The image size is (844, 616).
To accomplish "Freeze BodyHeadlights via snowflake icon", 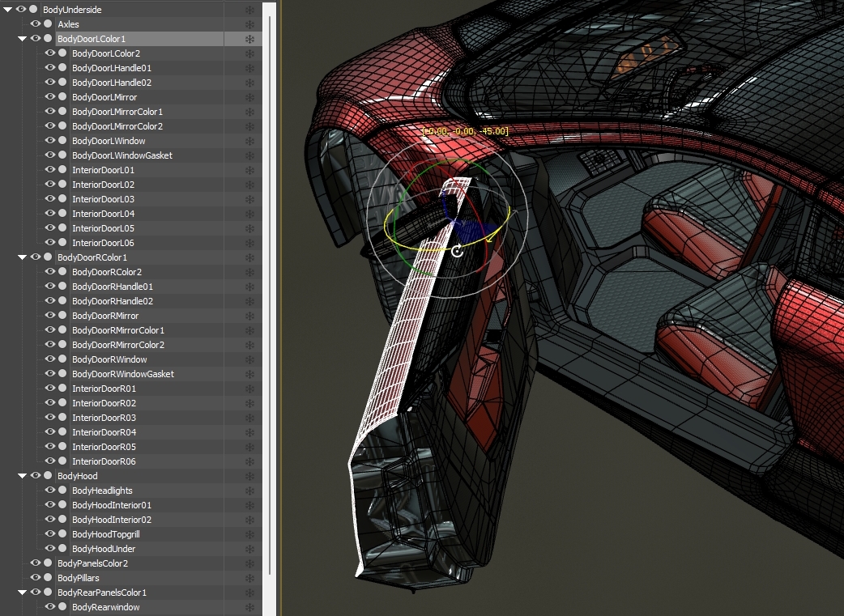I will 249,491.
